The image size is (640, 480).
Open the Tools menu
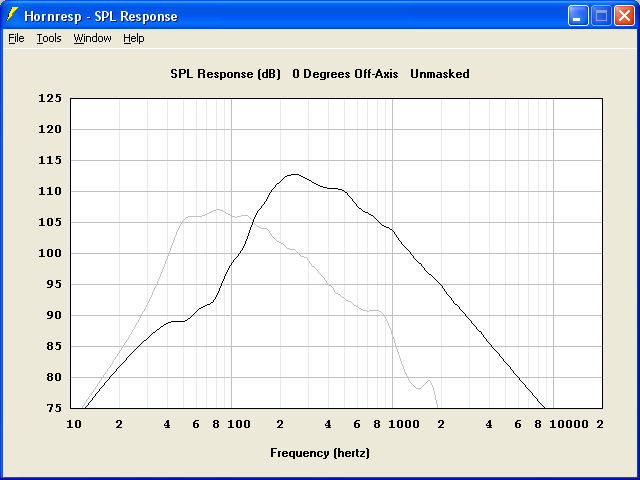(49, 38)
